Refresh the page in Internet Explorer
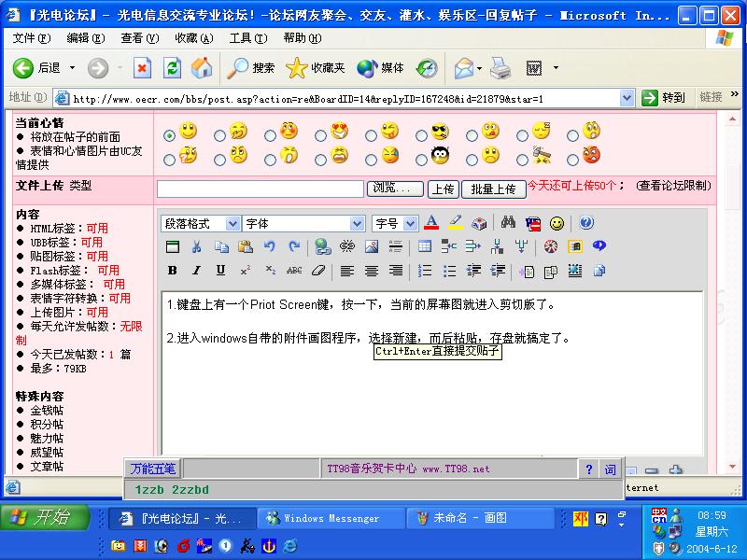Image resolution: width=747 pixels, height=560 pixels. [x=172, y=67]
